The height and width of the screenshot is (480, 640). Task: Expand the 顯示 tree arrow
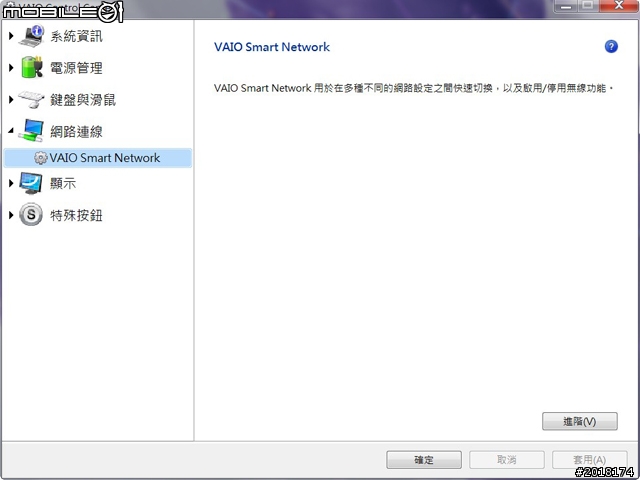(x=11, y=183)
